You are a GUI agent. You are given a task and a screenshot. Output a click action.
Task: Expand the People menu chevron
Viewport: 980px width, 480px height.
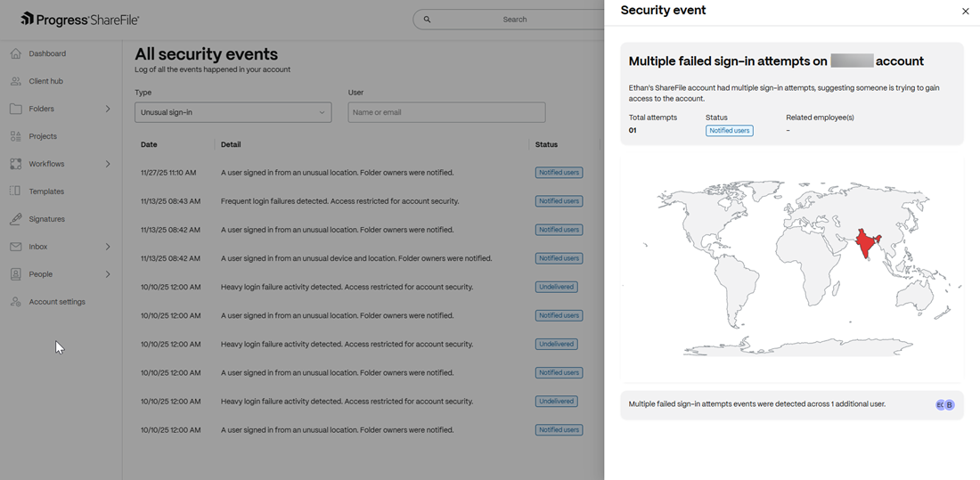point(108,274)
